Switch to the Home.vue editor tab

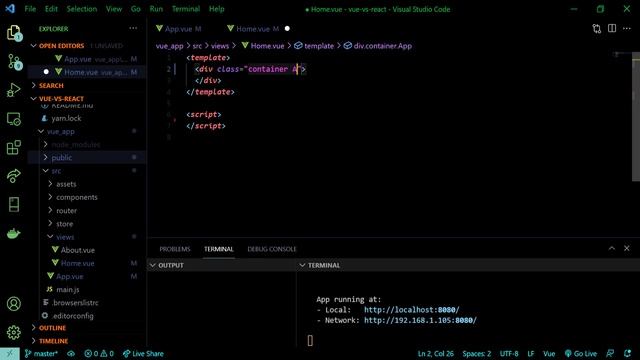[x=254, y=29]
